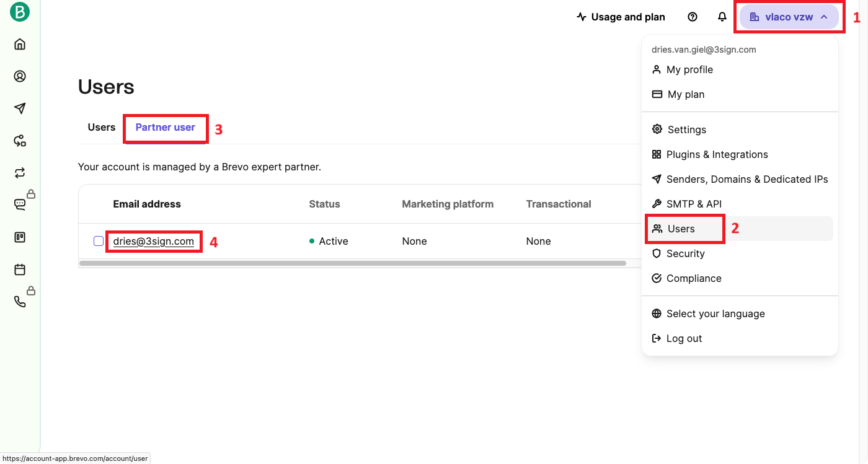The height and width of the screenshot is (464, 868).
Task: Open Transactional from the sidebar arrows icon
Action: (20, 173)
